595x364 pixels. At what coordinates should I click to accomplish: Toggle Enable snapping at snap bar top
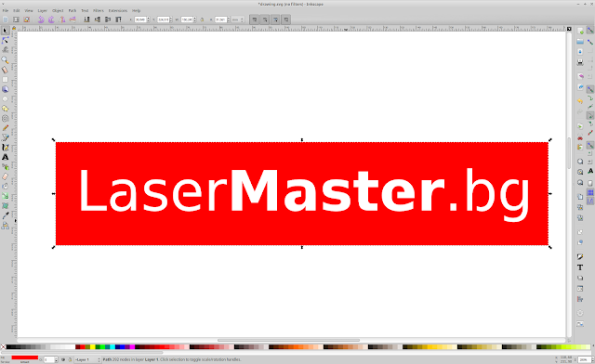click(x=590, y=30)
